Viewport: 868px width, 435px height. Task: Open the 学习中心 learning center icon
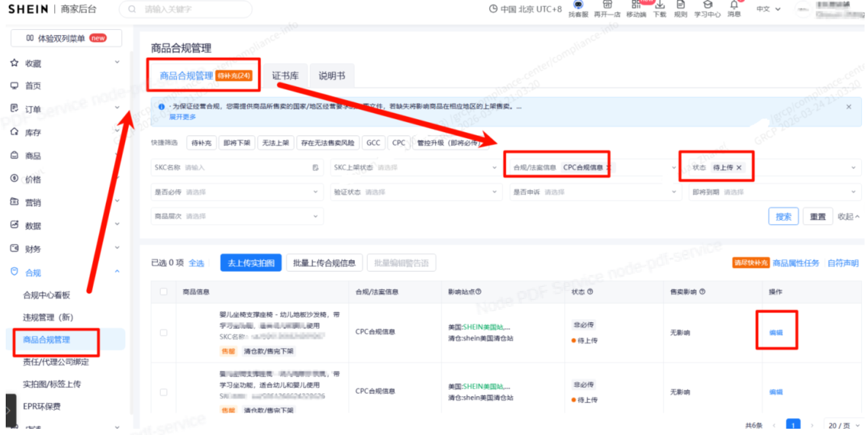coord(708,5)
